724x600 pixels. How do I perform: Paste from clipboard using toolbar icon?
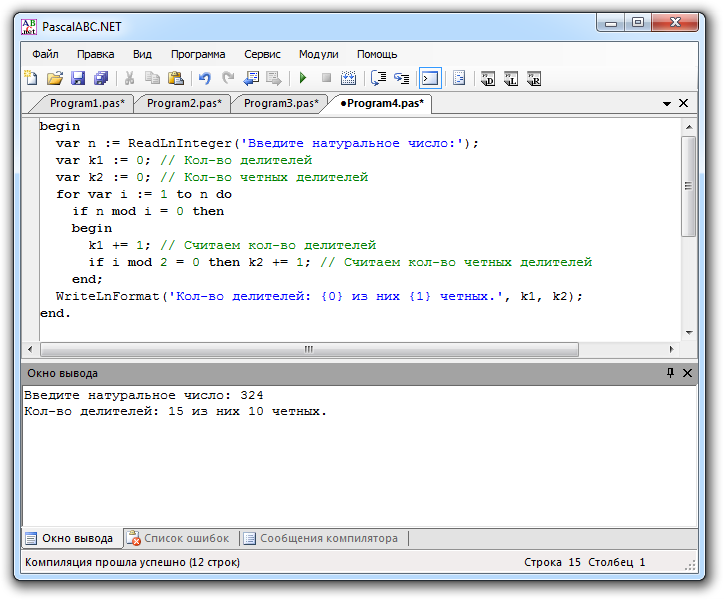pyautogui.click(x=176, y=78)
